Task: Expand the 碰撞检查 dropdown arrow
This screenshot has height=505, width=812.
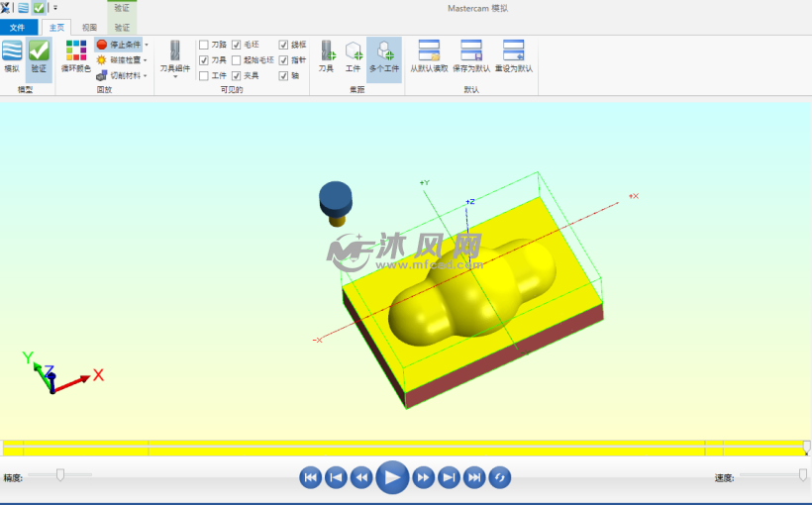Action: [x=146, y=60]
